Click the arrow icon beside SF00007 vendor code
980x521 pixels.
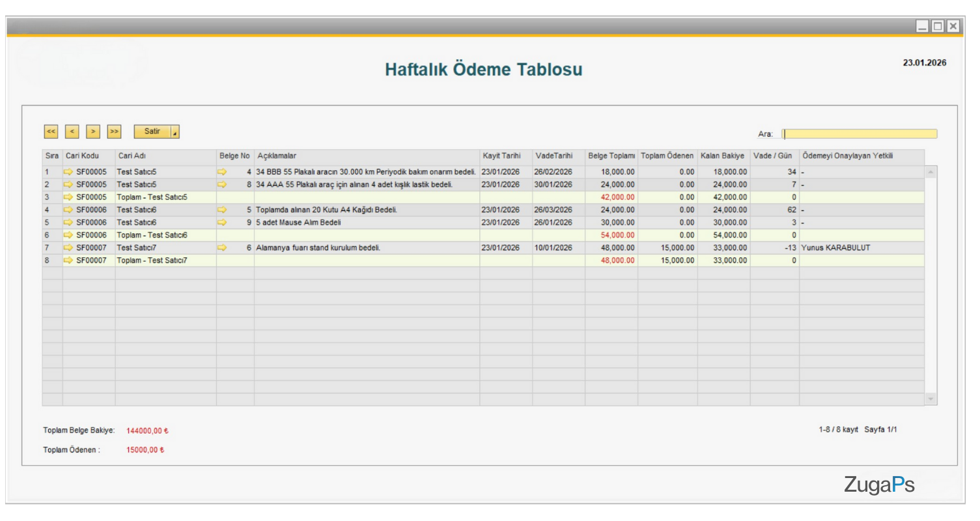(68, 247)
